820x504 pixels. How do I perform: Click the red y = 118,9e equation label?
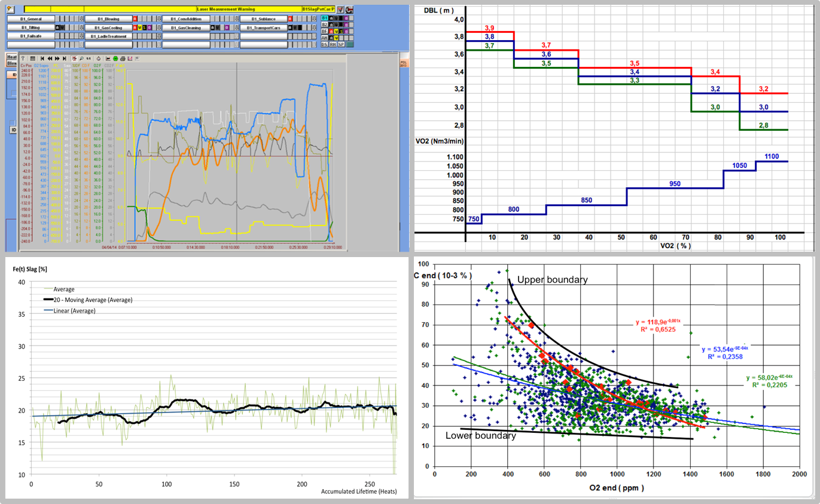click(659, 322)
